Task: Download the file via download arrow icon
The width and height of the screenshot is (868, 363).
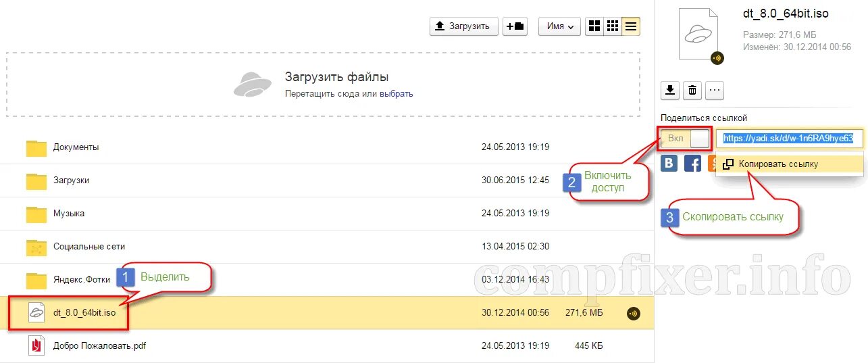Action: pos(669,90)
